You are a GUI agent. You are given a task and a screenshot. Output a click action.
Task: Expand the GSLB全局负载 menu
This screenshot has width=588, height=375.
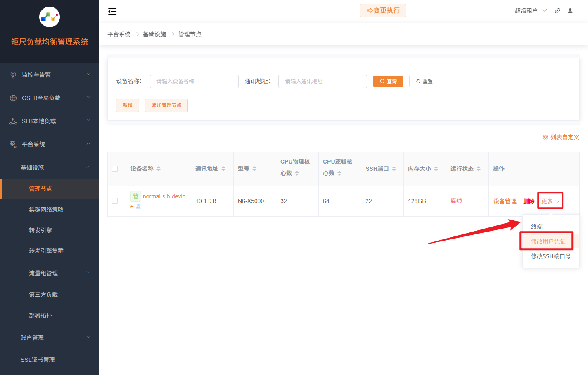pos(50,98)
